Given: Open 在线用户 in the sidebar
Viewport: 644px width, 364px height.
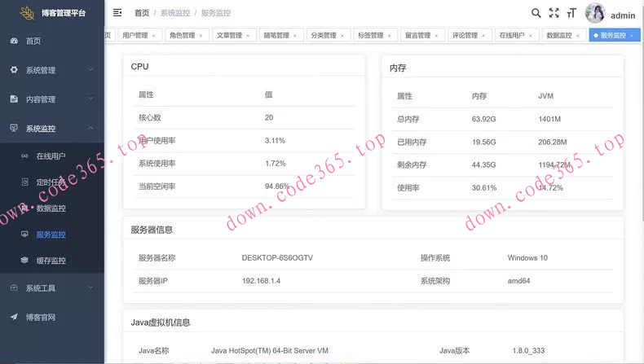Looking at the screenshot, I should click(51, 156).
